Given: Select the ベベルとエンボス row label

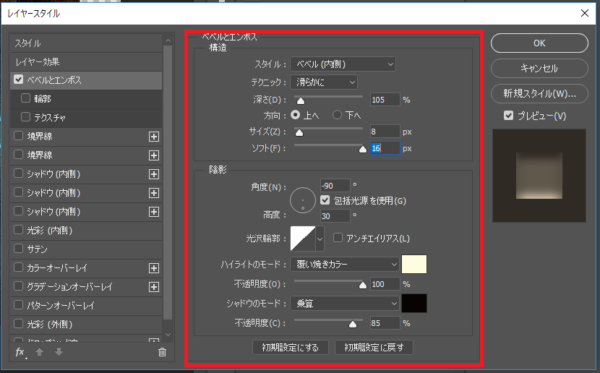Looking at the screenshot, I should 54,80.
